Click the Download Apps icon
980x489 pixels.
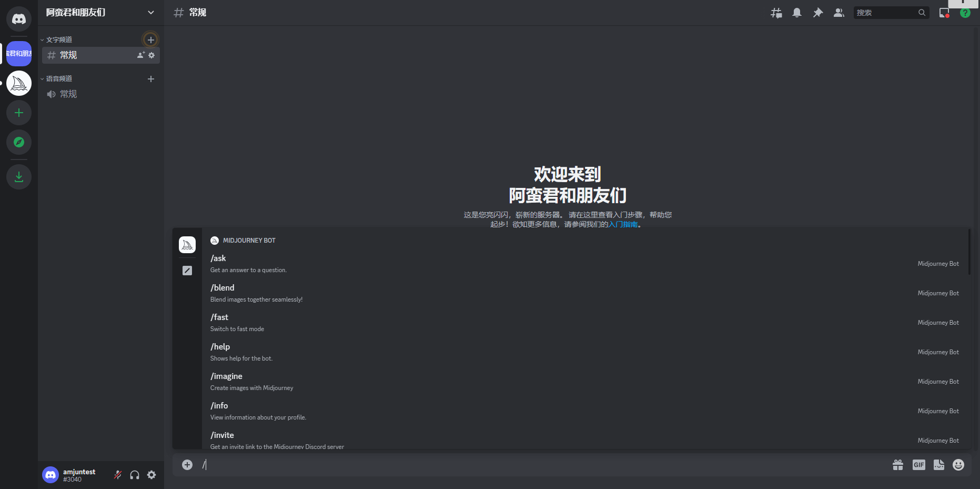tap(19, 177)
